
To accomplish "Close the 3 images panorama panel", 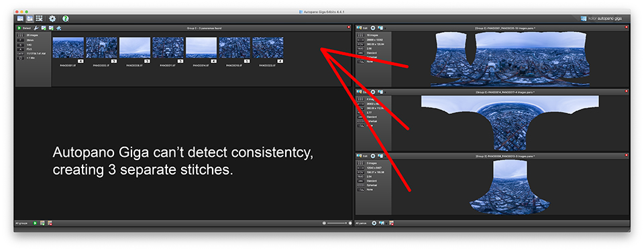I will click(626, 155).
